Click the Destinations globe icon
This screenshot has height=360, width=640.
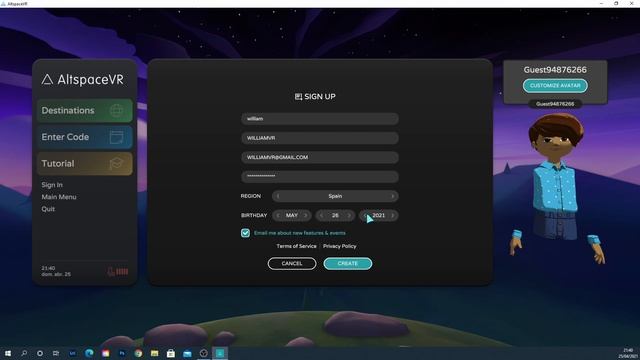coord(117,111)
